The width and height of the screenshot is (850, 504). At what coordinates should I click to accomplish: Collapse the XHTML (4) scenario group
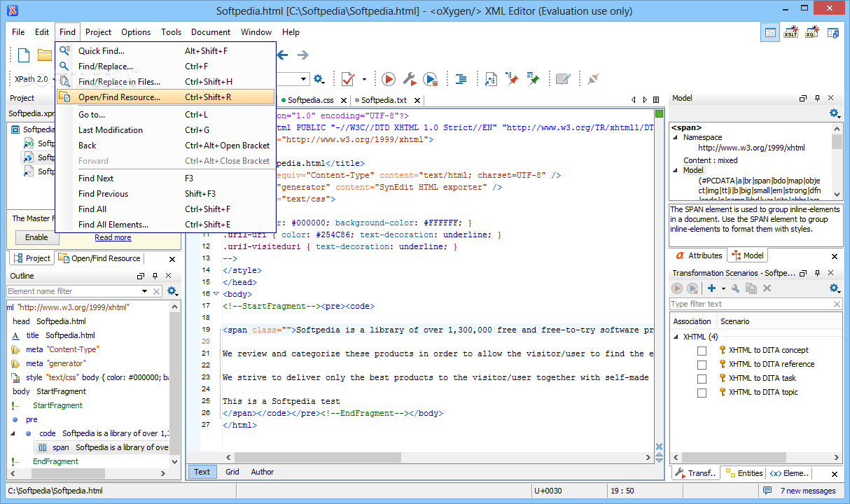676,337
